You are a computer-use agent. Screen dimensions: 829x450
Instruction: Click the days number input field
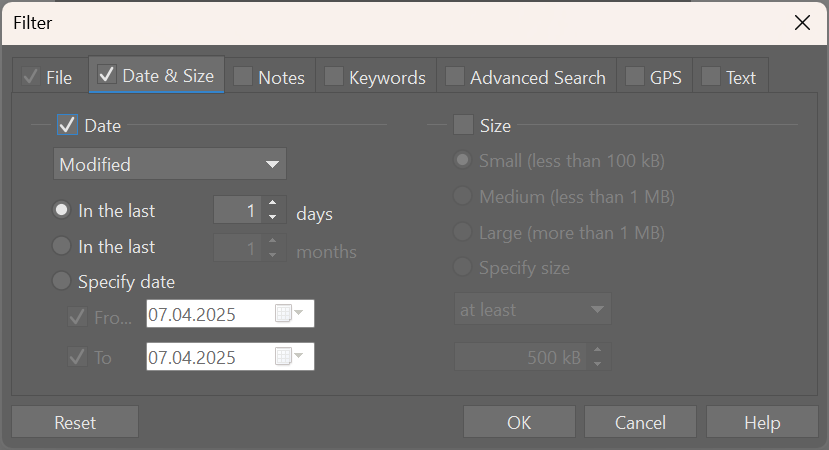tap(237, 210)
